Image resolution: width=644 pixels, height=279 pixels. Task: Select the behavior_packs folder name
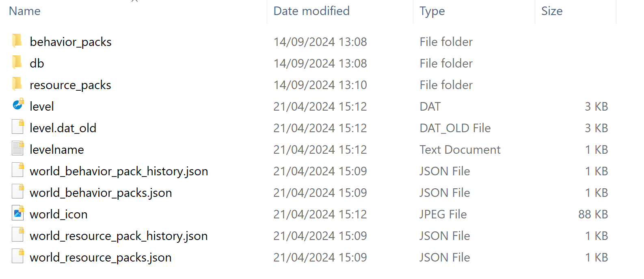[x=71, y=42]
